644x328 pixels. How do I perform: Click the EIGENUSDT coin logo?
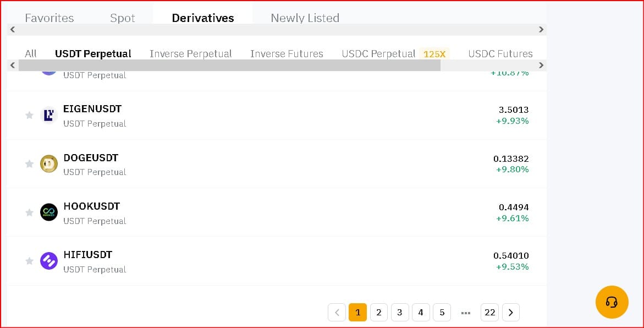[49, 115]
